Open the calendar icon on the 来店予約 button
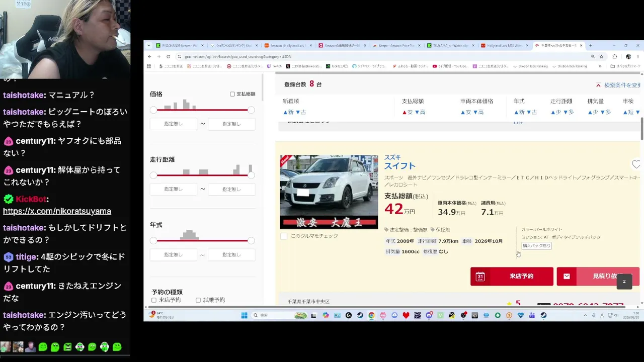 [x=480, y=276]
